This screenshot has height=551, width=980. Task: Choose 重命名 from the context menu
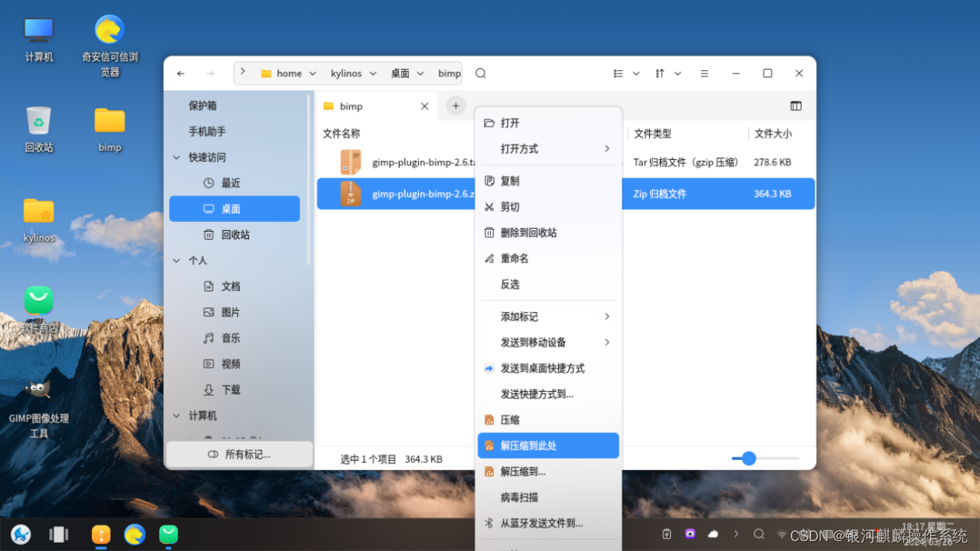pos(548,259)
